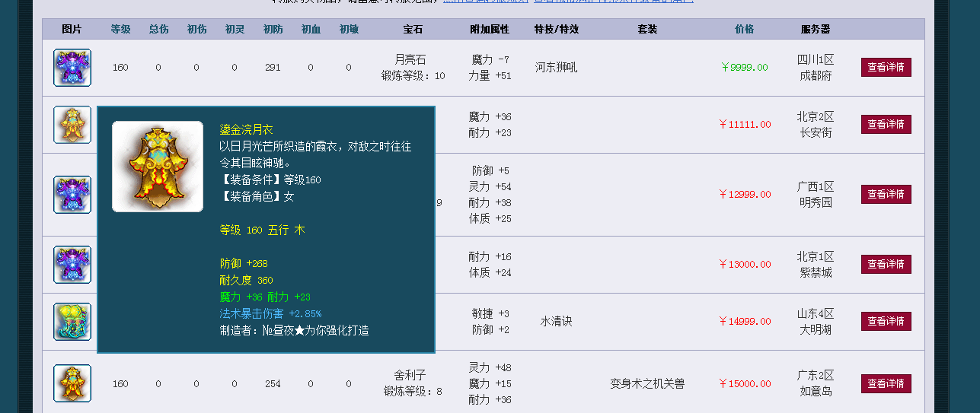
Task: Open 查看详情 for the 广西1区 明秀园 listing
Action: pos(886,194)
